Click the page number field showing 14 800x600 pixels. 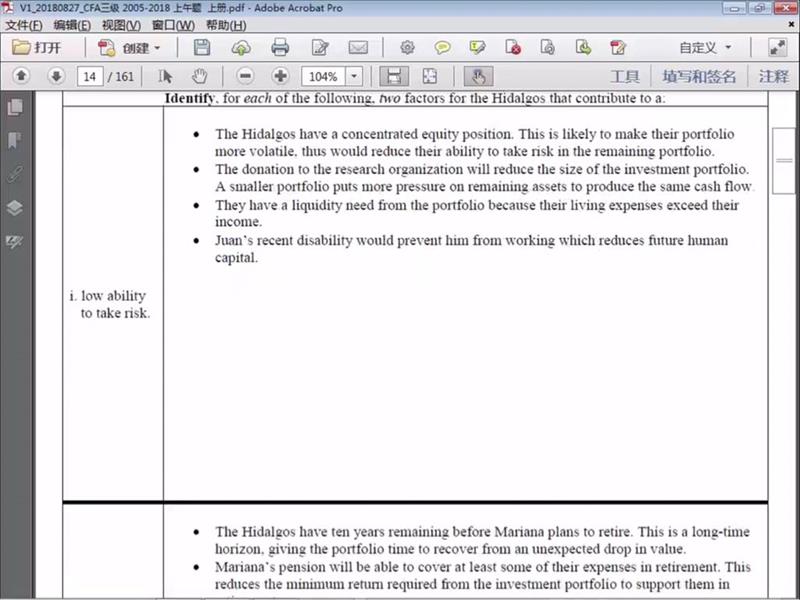pyautogui.click(x=90, y=77)
